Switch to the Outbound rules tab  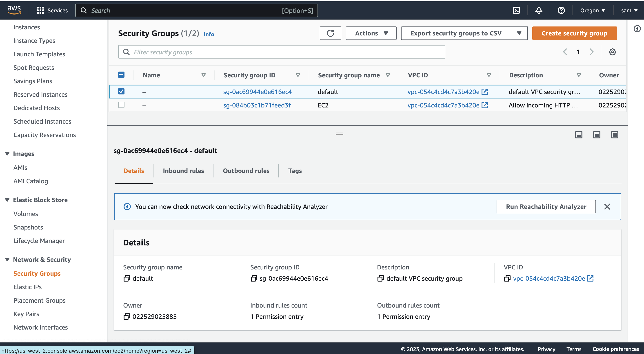click(x=246, y=171)
